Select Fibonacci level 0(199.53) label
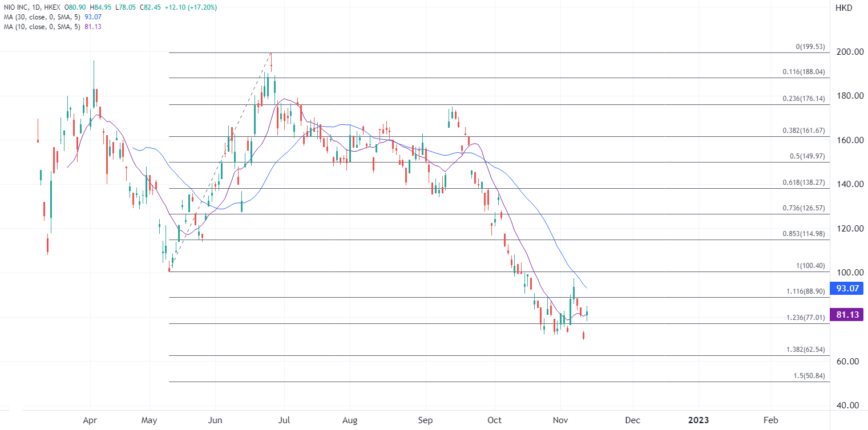This screenshot has height=430, width=868. click(810, 46)
